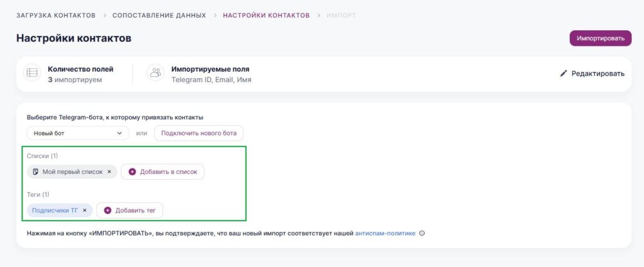Click the Импортировать button
Screen dimensions: 644x267
[601, 38]
